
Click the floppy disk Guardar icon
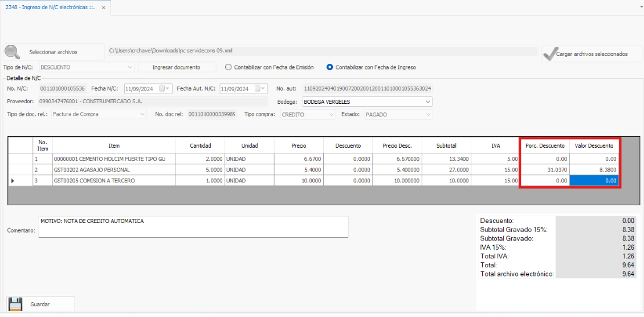pyautogui.click(x=15, y=304)
